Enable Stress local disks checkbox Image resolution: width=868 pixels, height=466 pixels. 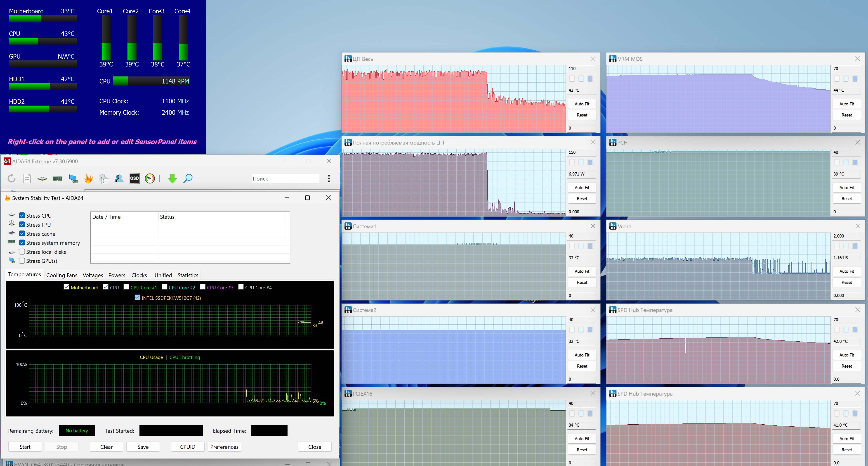22,252
